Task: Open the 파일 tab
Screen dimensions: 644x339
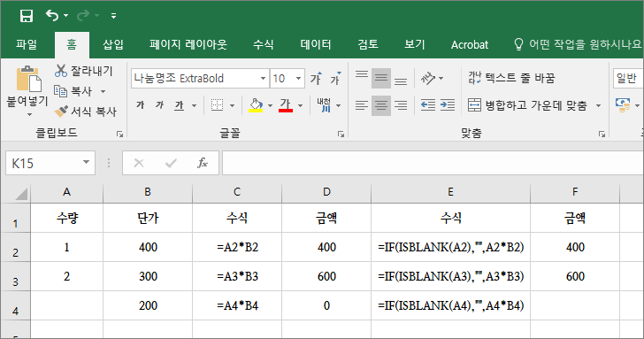Action: 27,44
